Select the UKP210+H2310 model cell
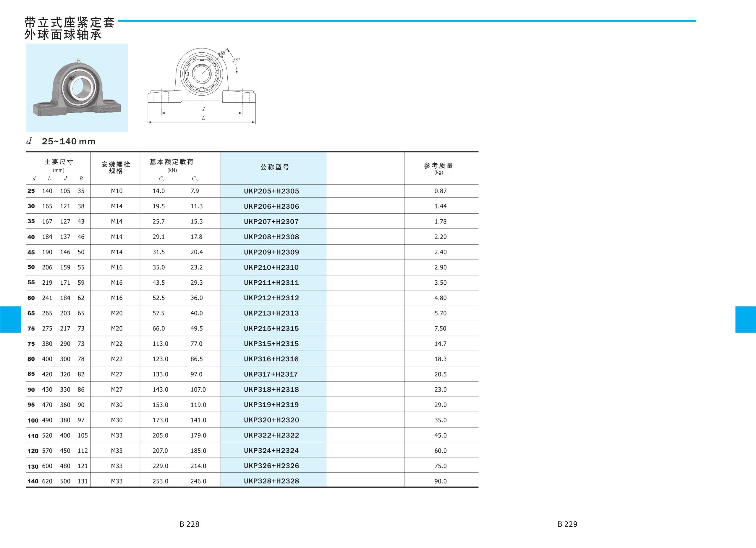The width and height of the screenshot is (756, 548). point(271,267)
